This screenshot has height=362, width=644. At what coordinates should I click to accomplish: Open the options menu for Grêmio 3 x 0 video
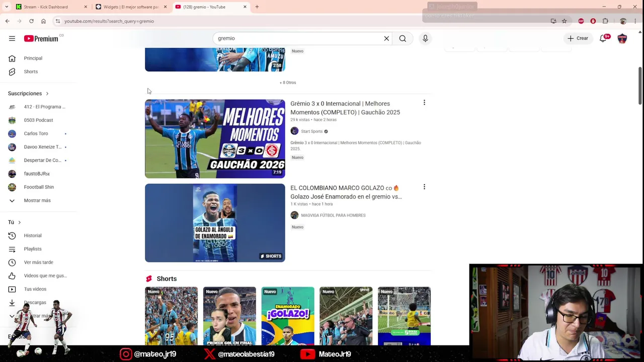pos(424,103)
